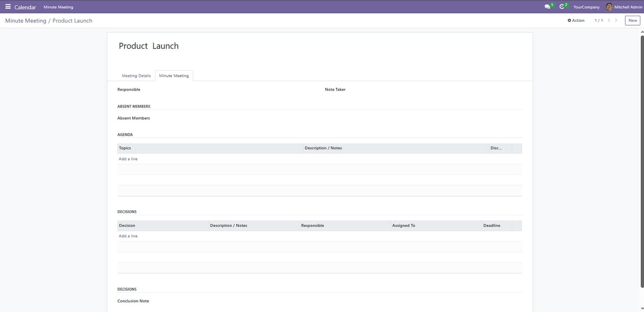Select the Minute Meeting tab

(x=174, y=75)
